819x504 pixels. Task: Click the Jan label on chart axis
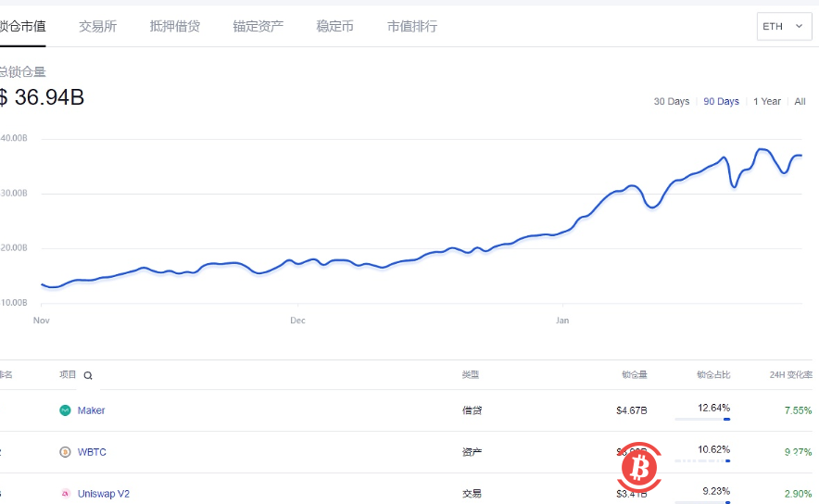562,321
